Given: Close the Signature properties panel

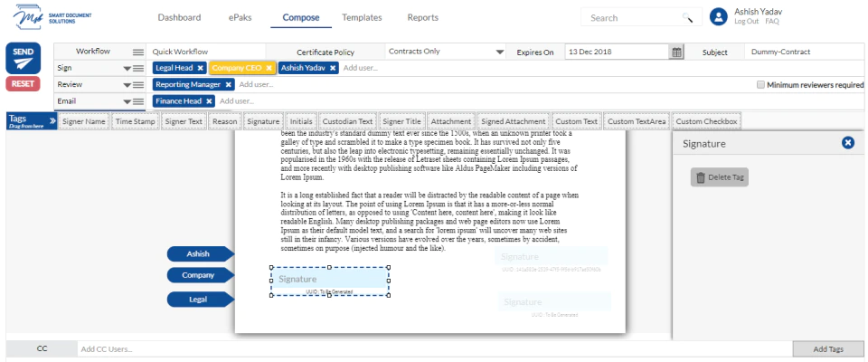Looking at the screenshot, I should (x=847, y=143).
